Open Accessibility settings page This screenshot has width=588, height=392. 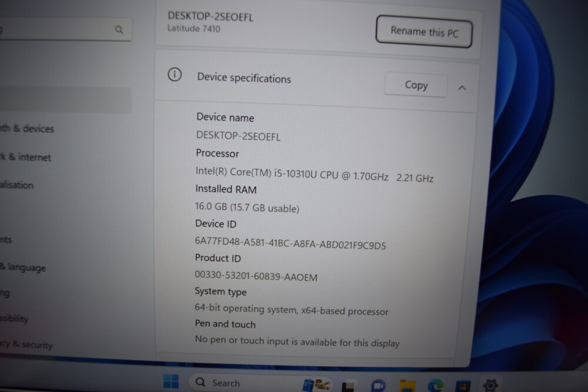[14, 319]
